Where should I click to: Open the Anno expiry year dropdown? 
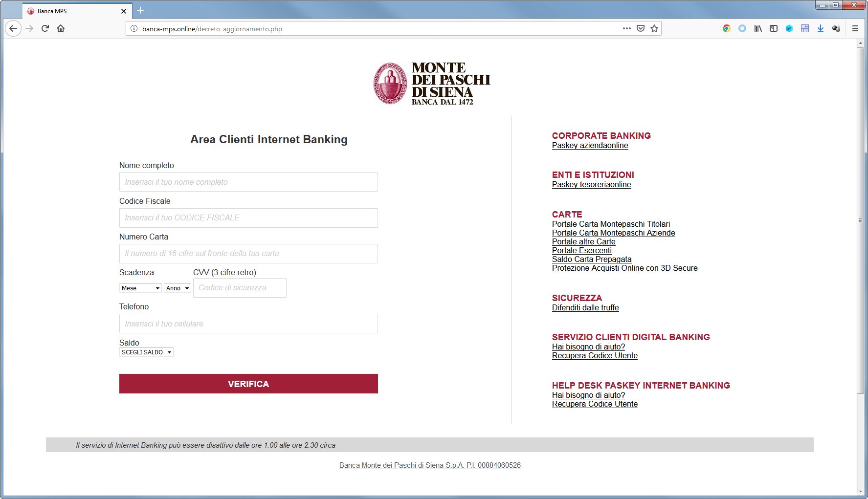177,288
